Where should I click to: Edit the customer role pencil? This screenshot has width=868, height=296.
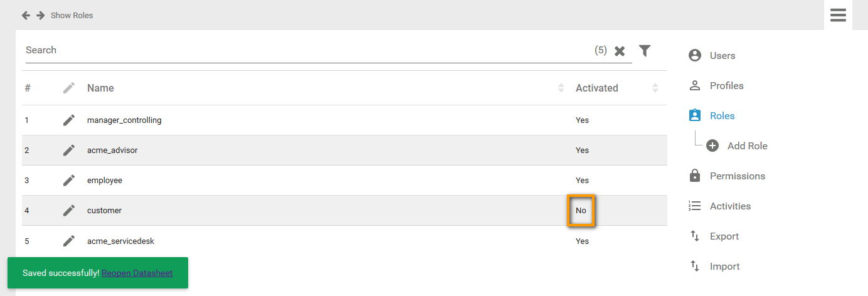point(69,210)
